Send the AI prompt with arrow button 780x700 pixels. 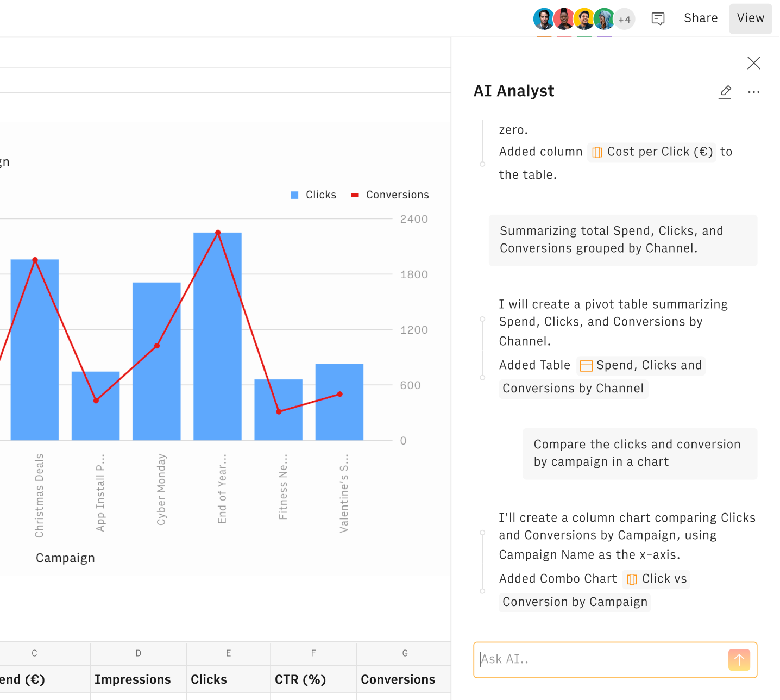click(739, 660)
